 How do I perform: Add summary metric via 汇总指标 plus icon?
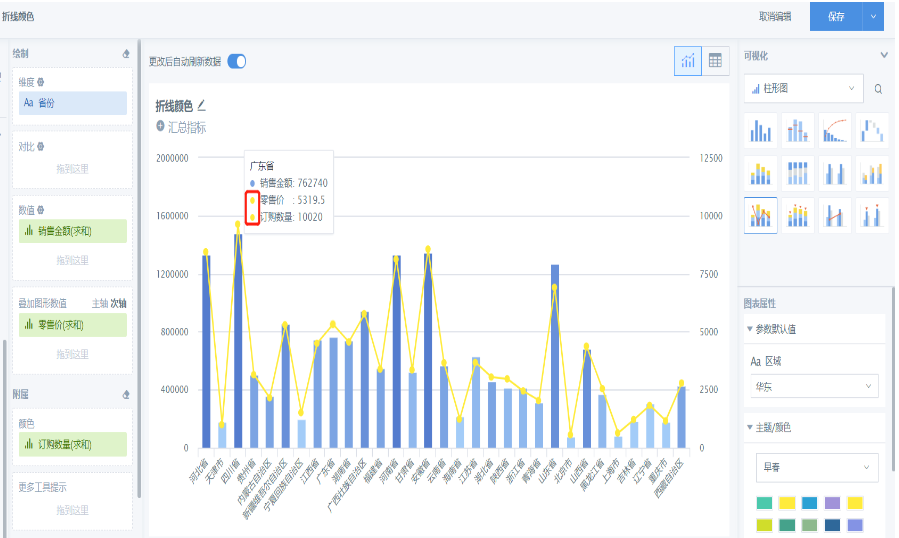pos(161,126)
